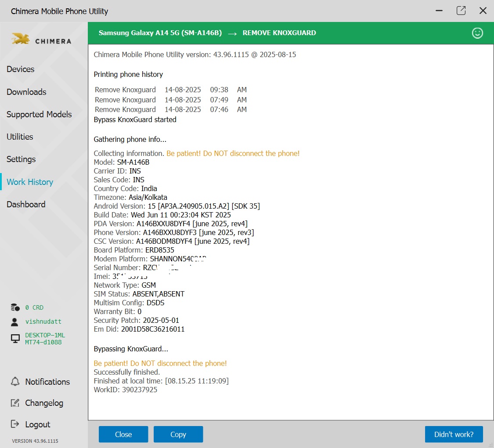Switch to the Dashboard view

point(26,204)
